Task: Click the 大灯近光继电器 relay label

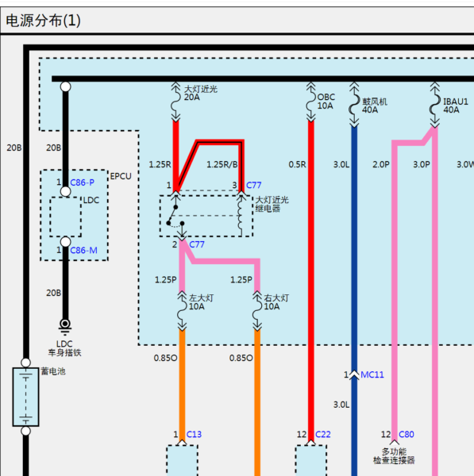Action: coord(272,204)
